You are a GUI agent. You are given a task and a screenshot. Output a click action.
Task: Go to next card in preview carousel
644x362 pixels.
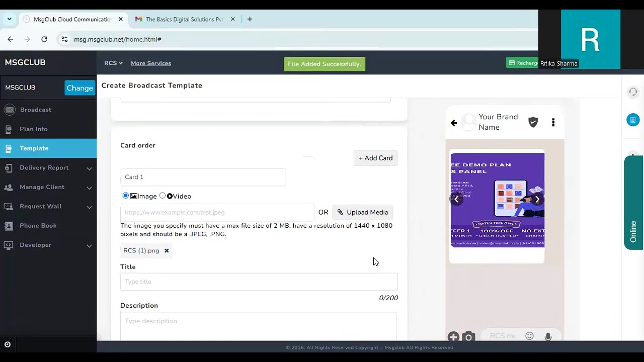point(537,200)
